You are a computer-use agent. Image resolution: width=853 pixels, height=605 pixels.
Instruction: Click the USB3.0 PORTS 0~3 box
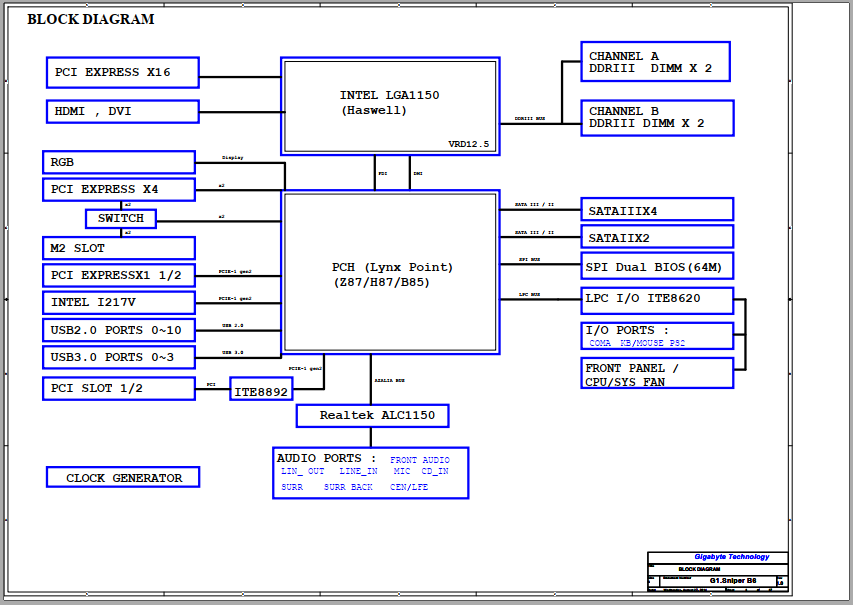coord(118,357)
